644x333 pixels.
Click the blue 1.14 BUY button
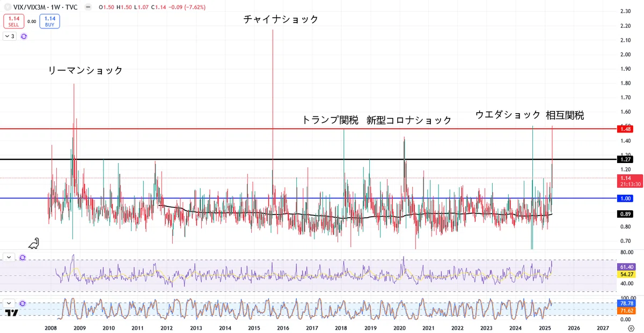(50, 21)
